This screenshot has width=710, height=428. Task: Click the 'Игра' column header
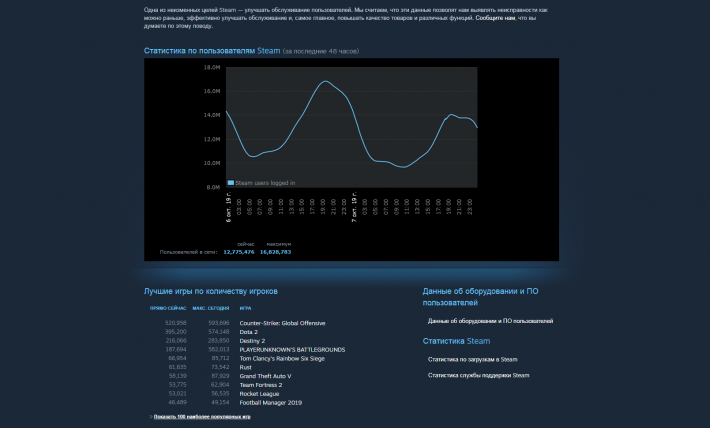coord(245,308)
